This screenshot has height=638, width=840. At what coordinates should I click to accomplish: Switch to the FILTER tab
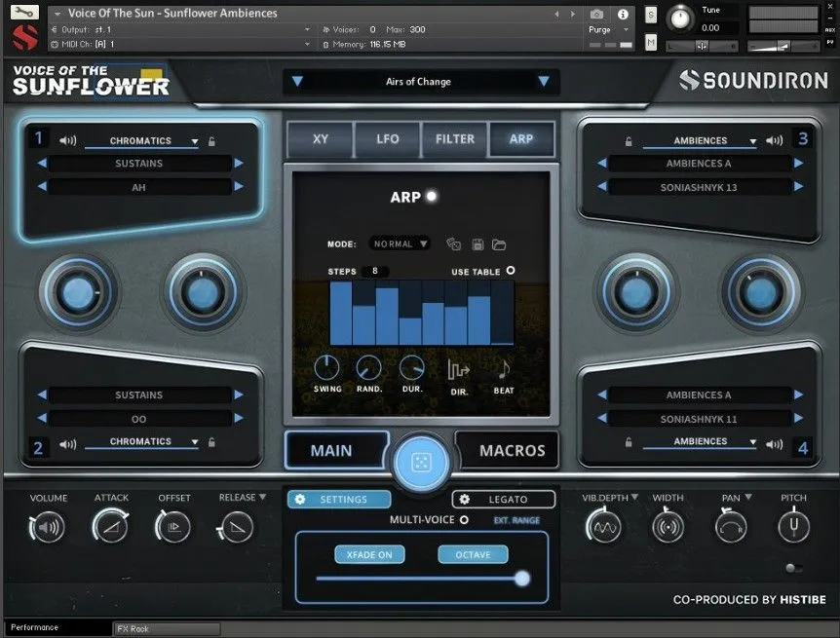(455, 139)
